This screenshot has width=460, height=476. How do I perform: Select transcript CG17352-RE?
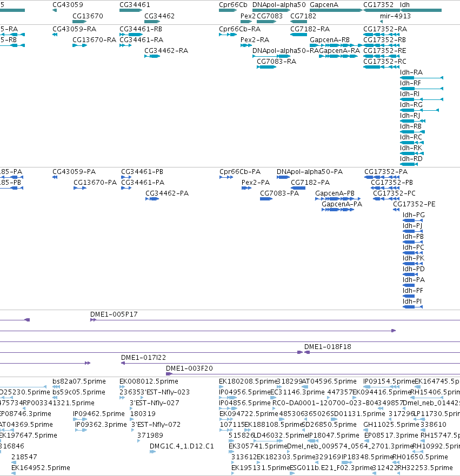(385, 51)
